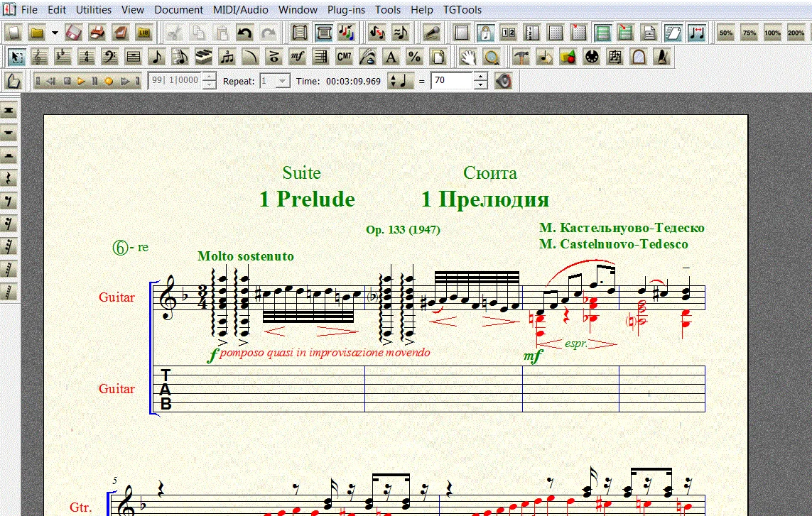
Task: Click the tempo field showing 70
Action: coord(453,81)
